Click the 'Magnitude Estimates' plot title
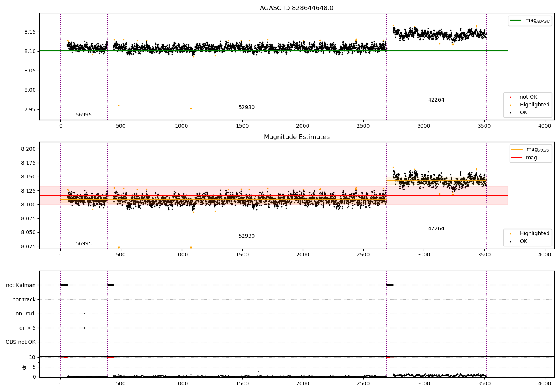The width and height of the screenshot is (560, 392). 296,137
